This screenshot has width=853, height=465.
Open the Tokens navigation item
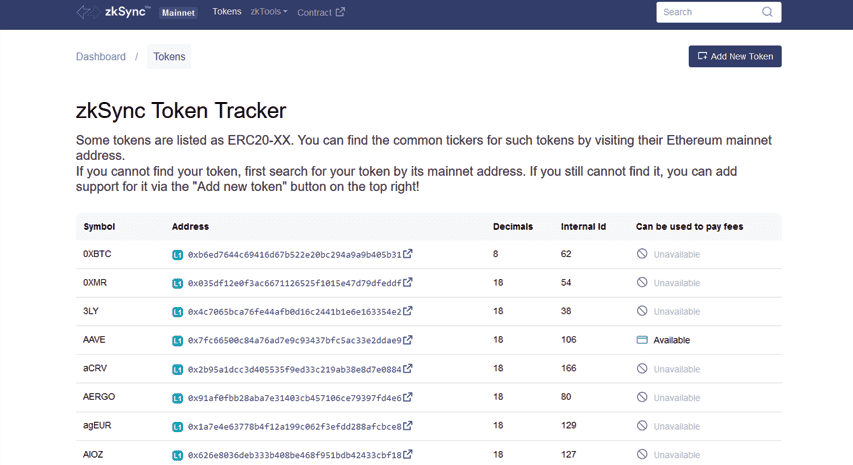(x=227, y=11)
